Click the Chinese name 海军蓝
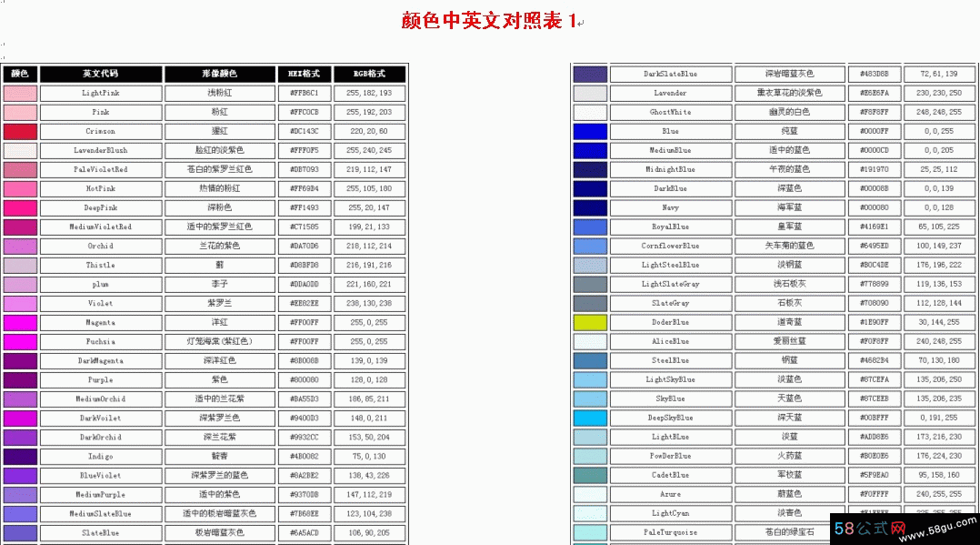Image resolution: width=980 pixels, height=545 pixels. 790,207
